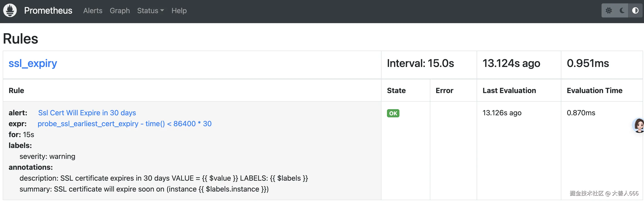Click the Prometheus flame logo icon
The width and height of the screenshot is (644, 202).
(x=10, y=10)
